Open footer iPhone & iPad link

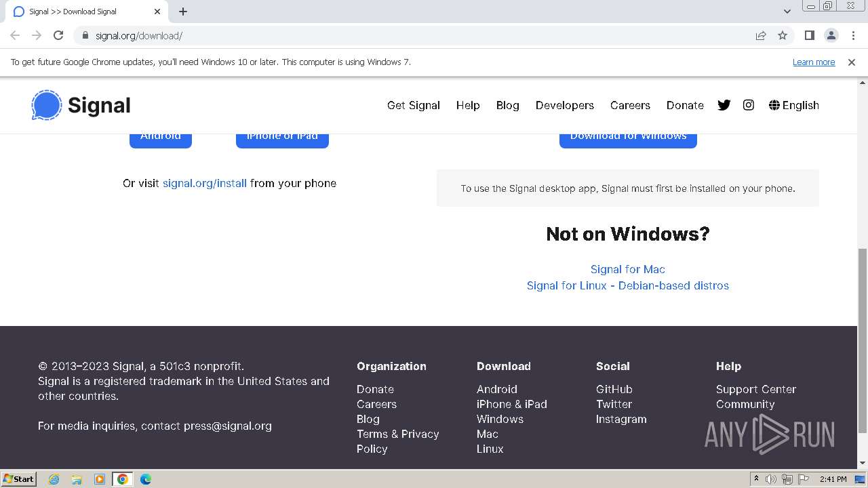tap(512, 404)
